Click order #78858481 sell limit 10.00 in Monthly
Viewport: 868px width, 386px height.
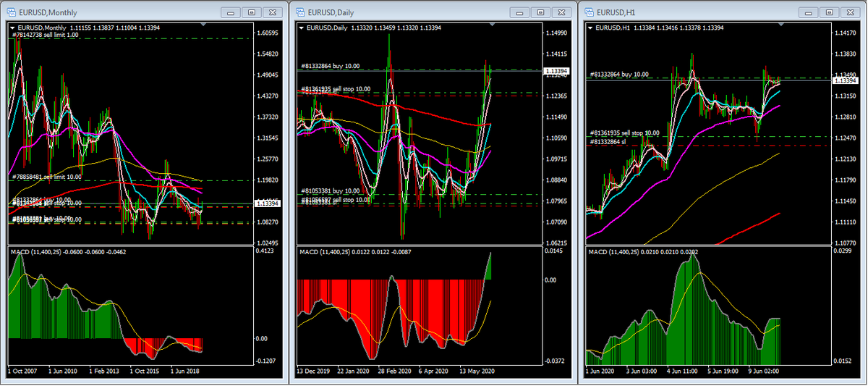click(46, 177)
